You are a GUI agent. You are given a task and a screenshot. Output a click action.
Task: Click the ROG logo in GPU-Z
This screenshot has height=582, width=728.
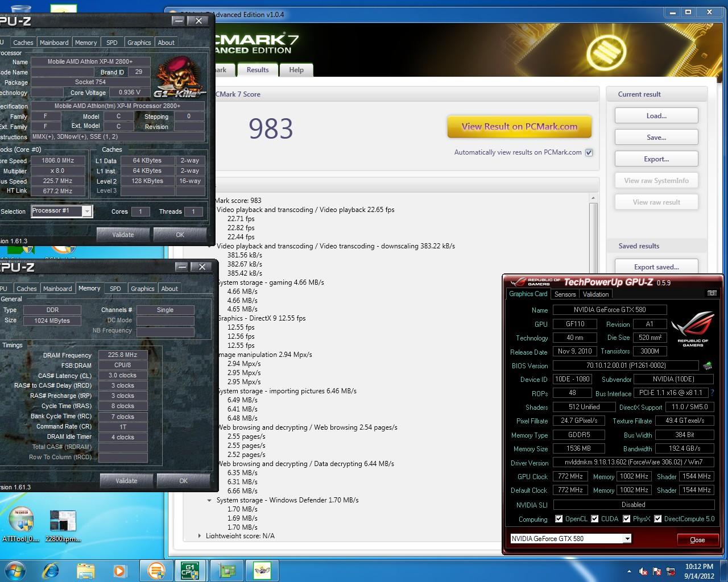pos(692,329)
